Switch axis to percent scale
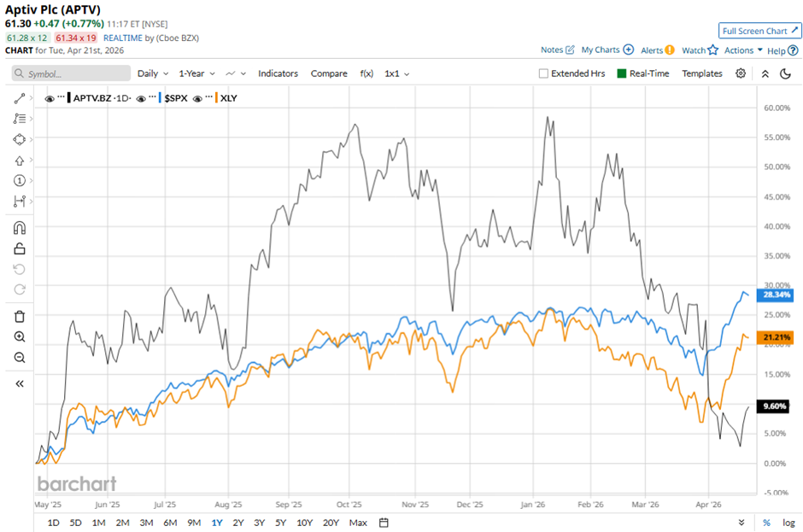This screenshot has width=803, height=532. click(766, 523)
